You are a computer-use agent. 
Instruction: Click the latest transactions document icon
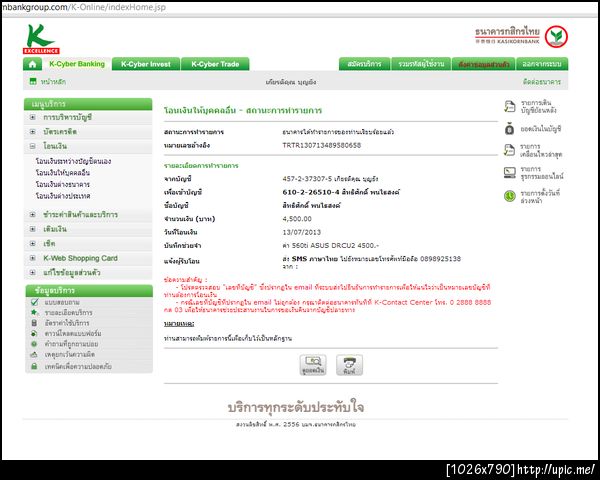click(509, 150)
